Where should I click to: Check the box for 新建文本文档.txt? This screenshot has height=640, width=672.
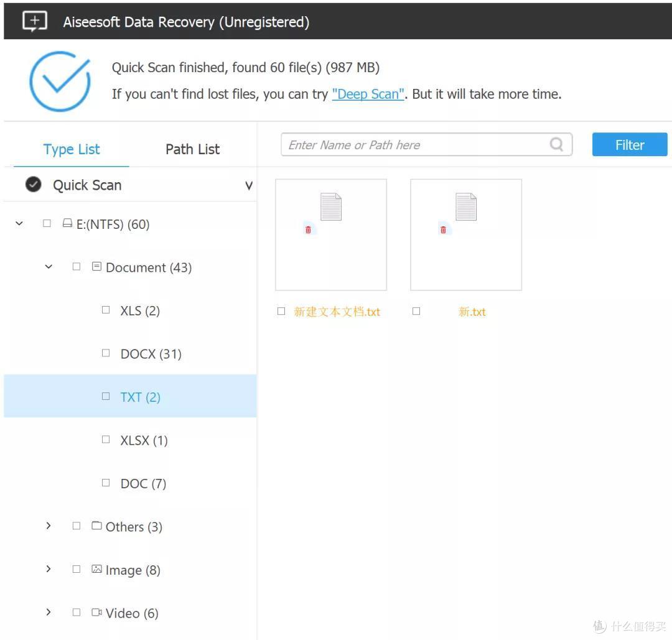(281, 311)
